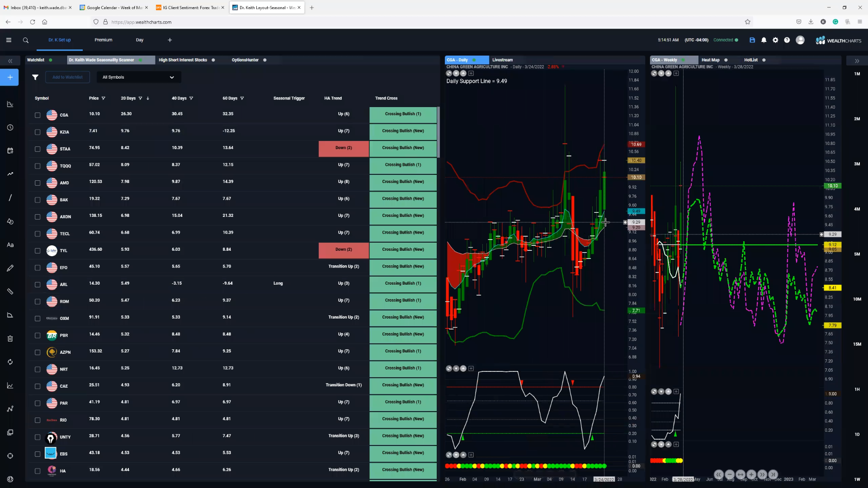Viewport: 868px width, 488px height.
Task: Select the 5M timeframe button
Action: (x=857, y=254)
